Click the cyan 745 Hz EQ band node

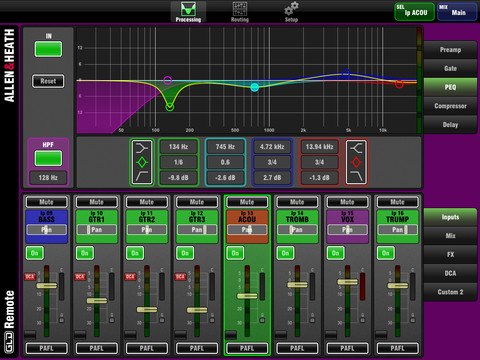click(x=255, y=87)
